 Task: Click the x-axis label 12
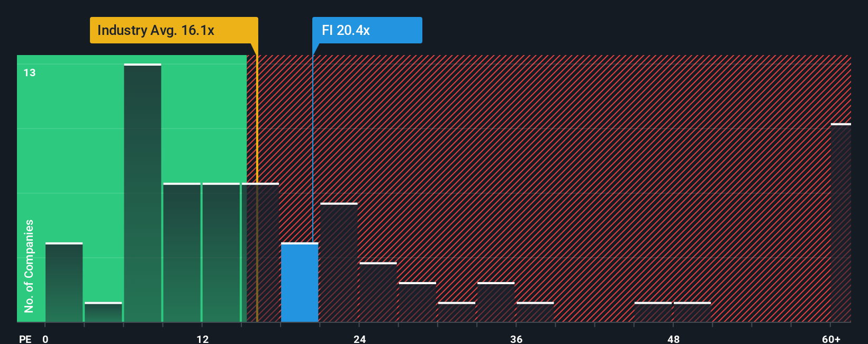(203, 339)
